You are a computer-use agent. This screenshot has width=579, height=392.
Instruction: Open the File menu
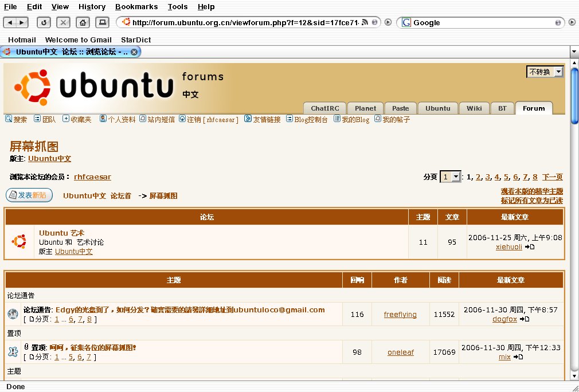click(x=10, y=7)
